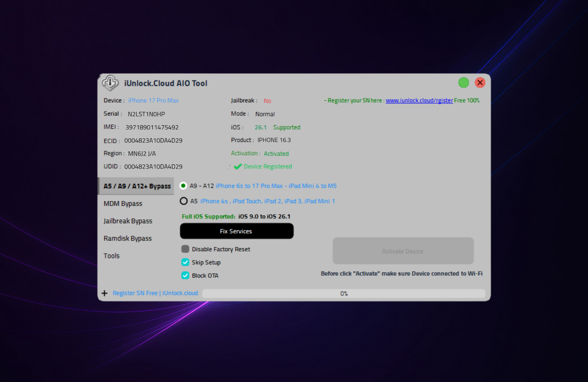Switch to the Ramdisk Bypass tab
The height and width of the screenshot is (382, 588).
pos(128,238)
